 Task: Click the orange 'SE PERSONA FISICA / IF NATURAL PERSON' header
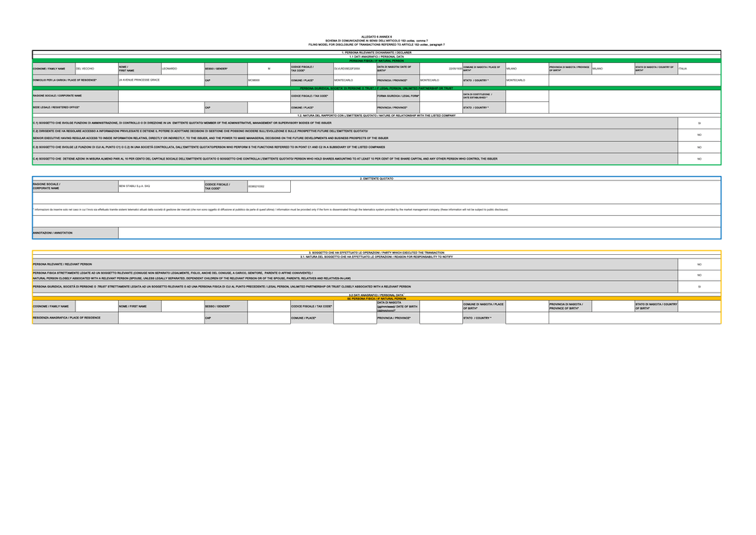coord(377,299)
